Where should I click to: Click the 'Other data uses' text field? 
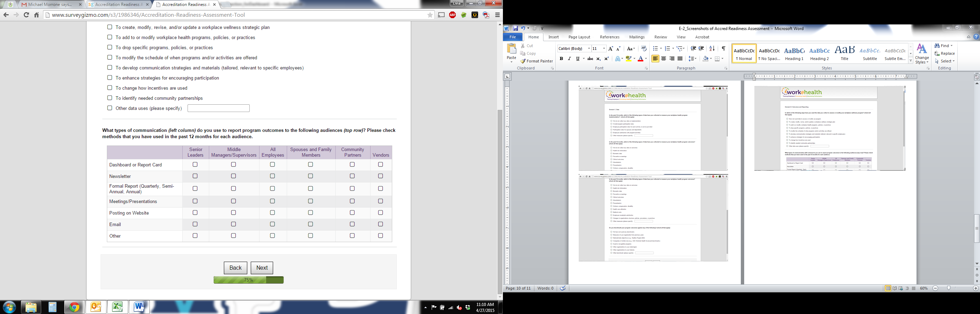coord(218,109)
